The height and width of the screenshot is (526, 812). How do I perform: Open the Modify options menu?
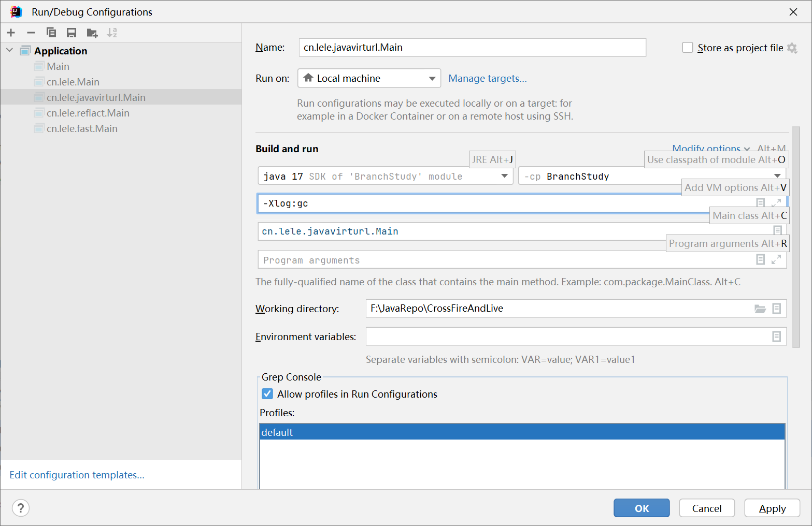point(711,149)
